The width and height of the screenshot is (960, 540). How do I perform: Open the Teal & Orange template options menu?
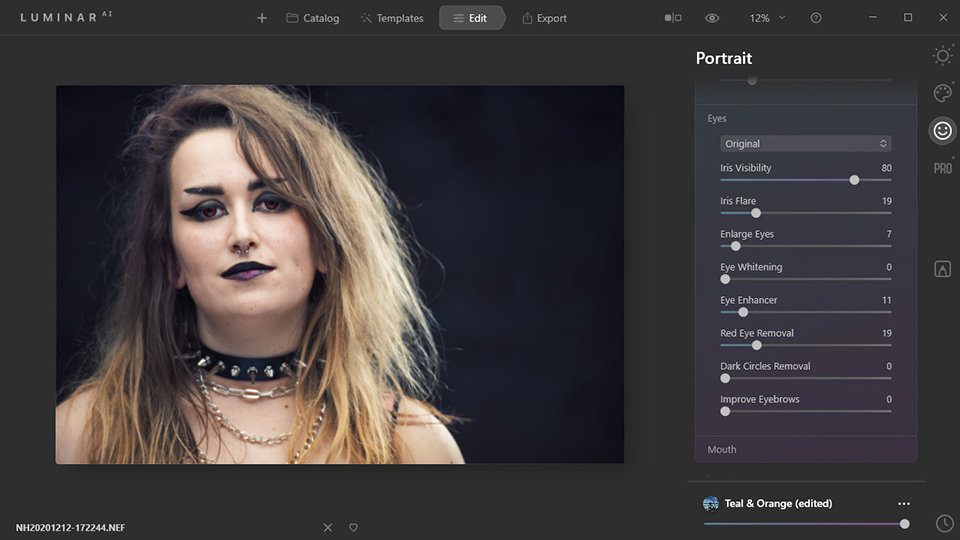click(x=904, y=504)
